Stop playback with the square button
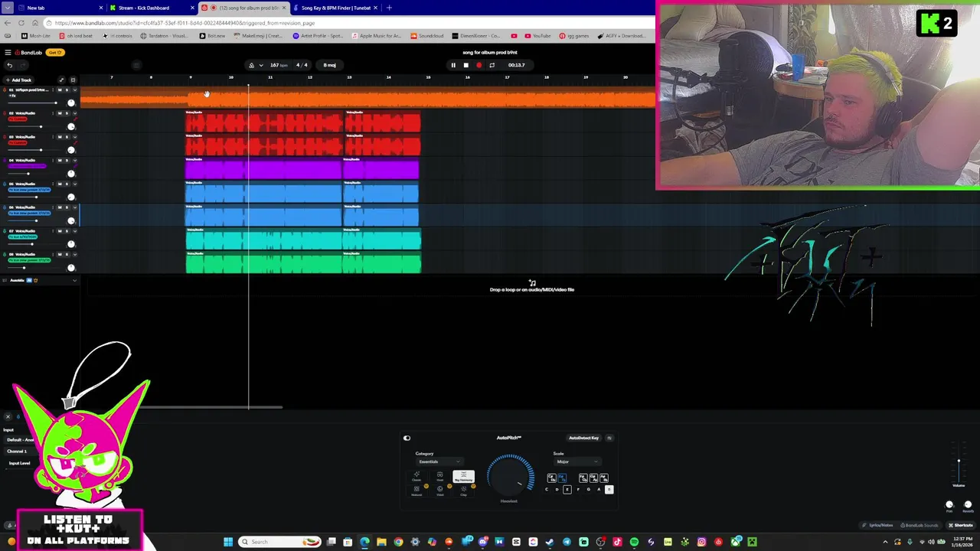This screenshot has height=551, width=980. [465, 65]
